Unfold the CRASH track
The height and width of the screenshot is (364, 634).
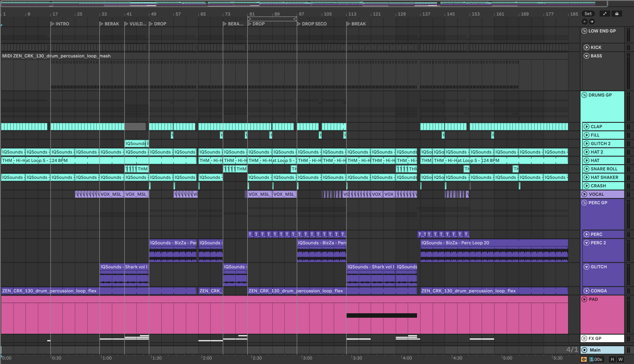click(x=587, y=186)
